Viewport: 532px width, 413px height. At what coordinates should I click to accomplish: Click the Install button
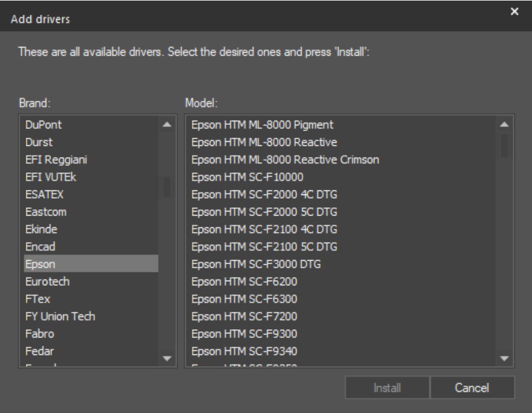point(387,388)
